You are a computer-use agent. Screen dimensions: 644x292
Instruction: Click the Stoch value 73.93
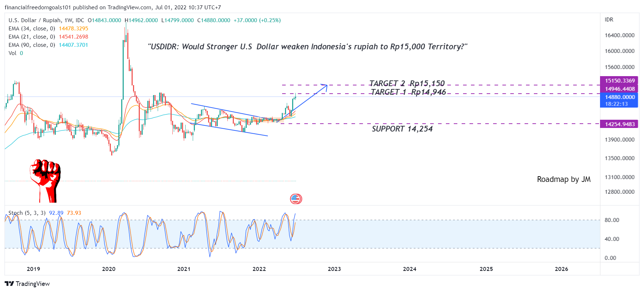tap(74, 213)
